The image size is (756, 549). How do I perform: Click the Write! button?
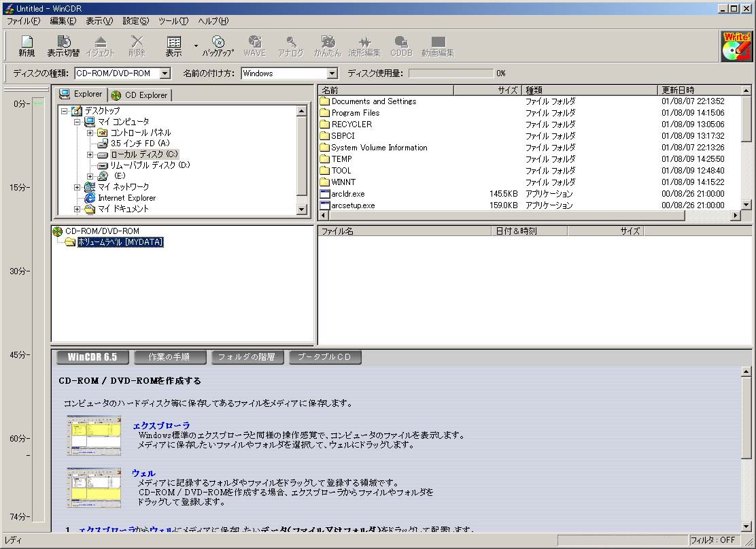(x=736, y=46)
